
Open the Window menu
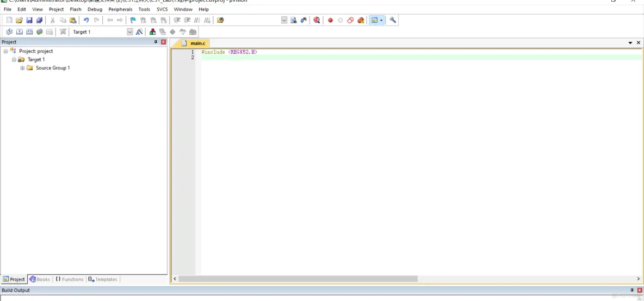coord(183,9)
